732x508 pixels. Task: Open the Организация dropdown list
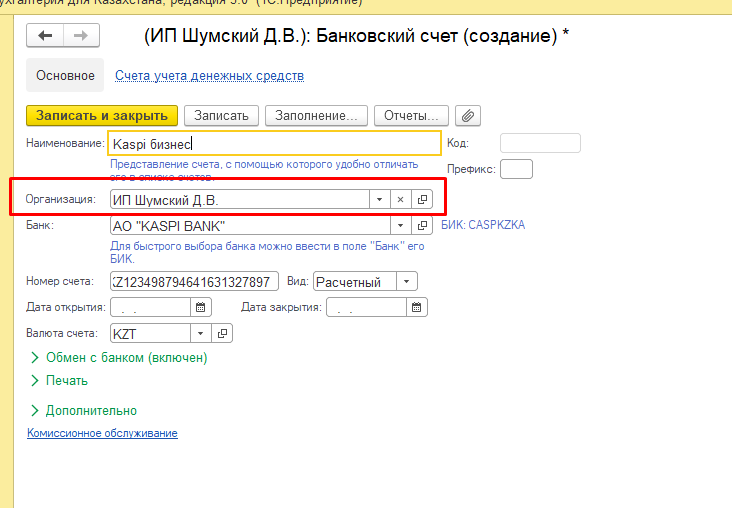click(x=380, y=199)
